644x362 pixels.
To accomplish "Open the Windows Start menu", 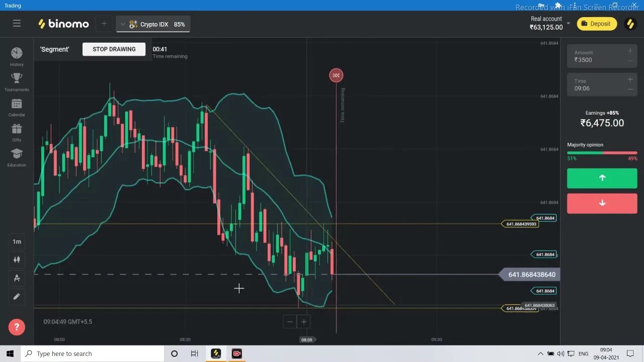I will (10, 353).
